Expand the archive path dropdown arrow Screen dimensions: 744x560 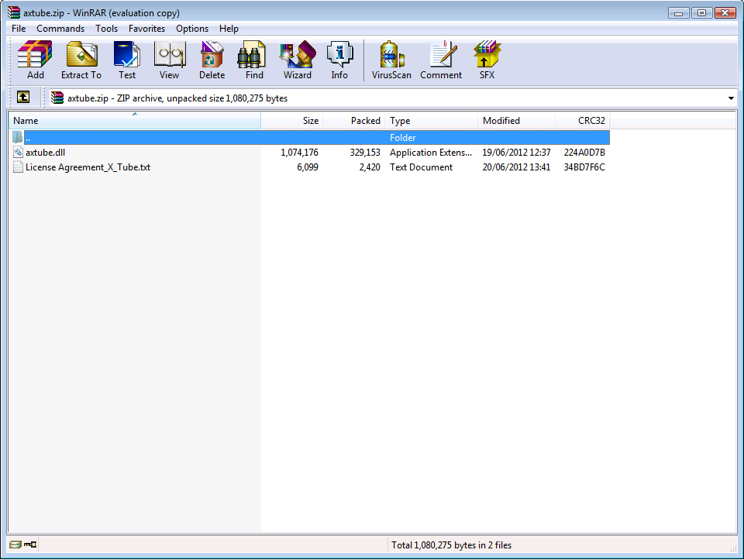tap(731, 98)
